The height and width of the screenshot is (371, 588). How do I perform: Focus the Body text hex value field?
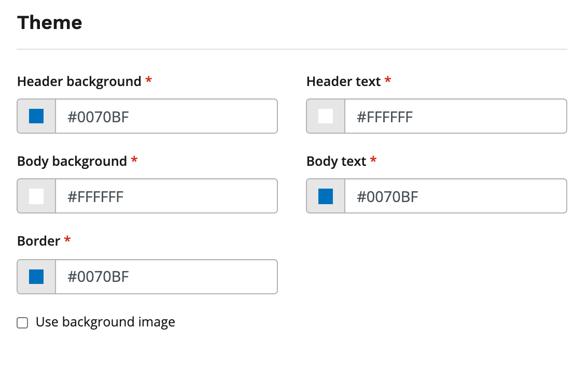pos(455,196)
